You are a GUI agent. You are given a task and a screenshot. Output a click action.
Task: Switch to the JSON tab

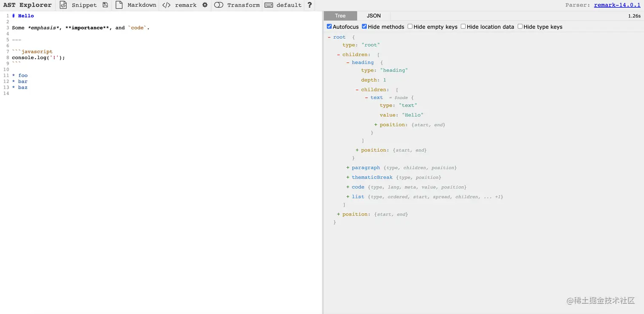point(374,16)
